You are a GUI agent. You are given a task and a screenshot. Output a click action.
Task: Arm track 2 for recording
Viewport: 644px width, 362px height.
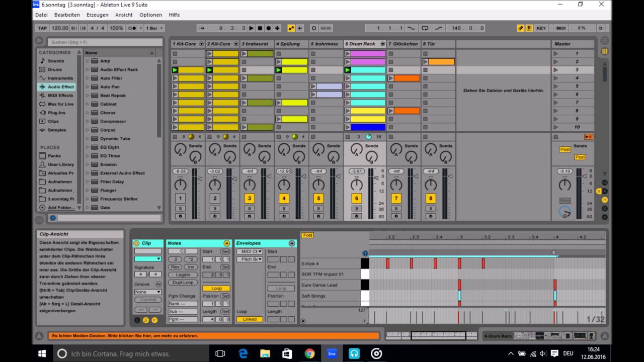point(215,216)
